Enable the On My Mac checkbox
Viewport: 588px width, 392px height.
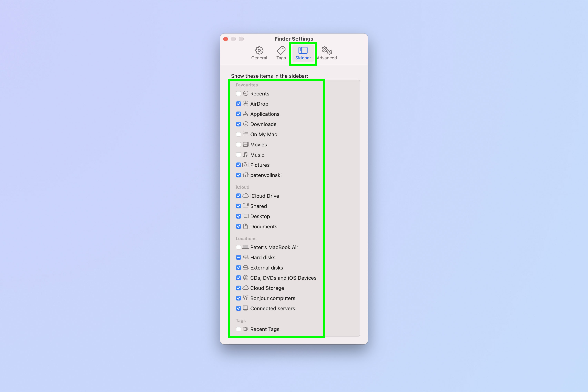pos(239,134)
